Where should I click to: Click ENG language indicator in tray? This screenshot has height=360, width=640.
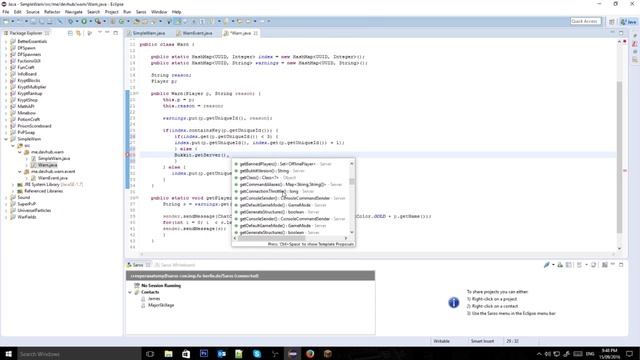(590, 354)
